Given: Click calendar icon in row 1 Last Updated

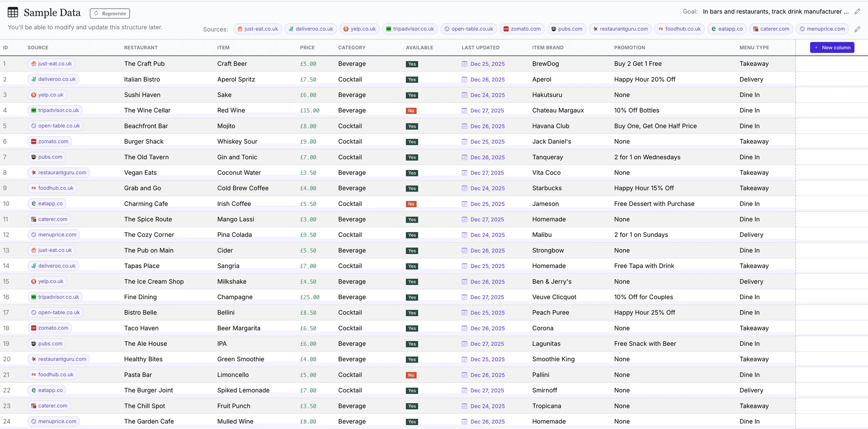Looking at the screenshot, I should coord(464,64).
